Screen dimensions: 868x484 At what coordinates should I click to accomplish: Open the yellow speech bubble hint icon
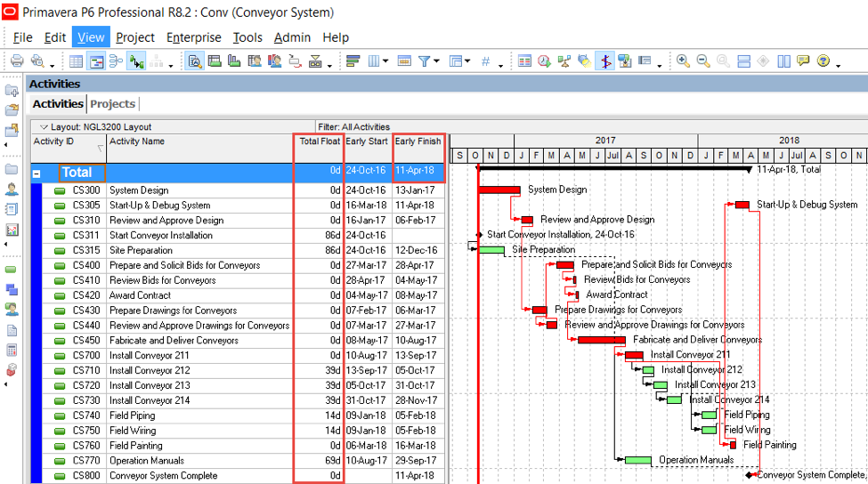point(803,60)
